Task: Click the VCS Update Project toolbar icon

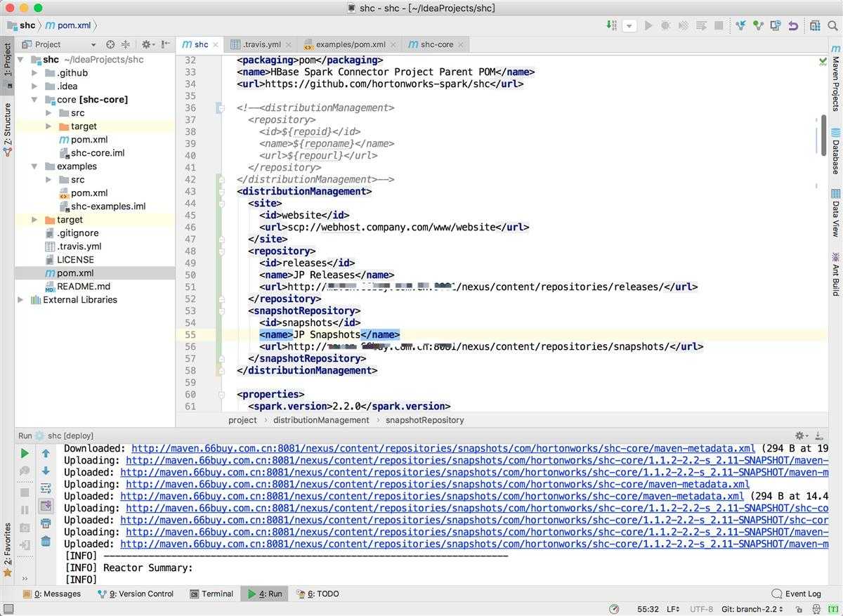Action: pyautogui.click(x=740, y=26)
